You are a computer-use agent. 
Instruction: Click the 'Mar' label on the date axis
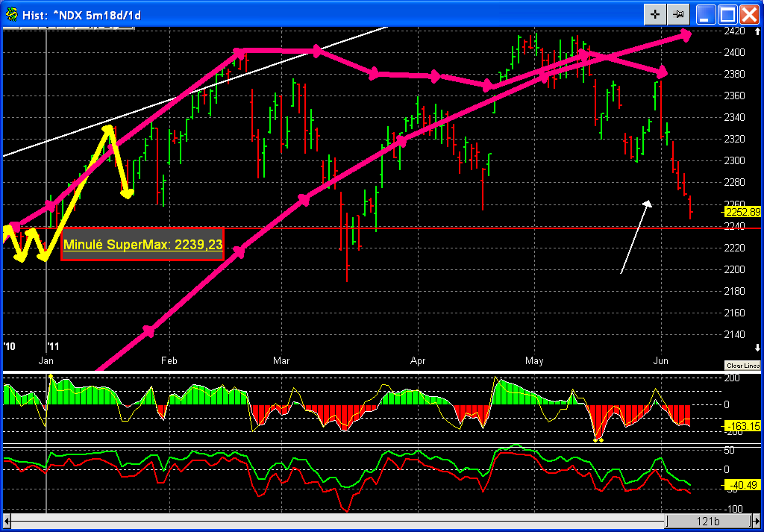point(281,361)
